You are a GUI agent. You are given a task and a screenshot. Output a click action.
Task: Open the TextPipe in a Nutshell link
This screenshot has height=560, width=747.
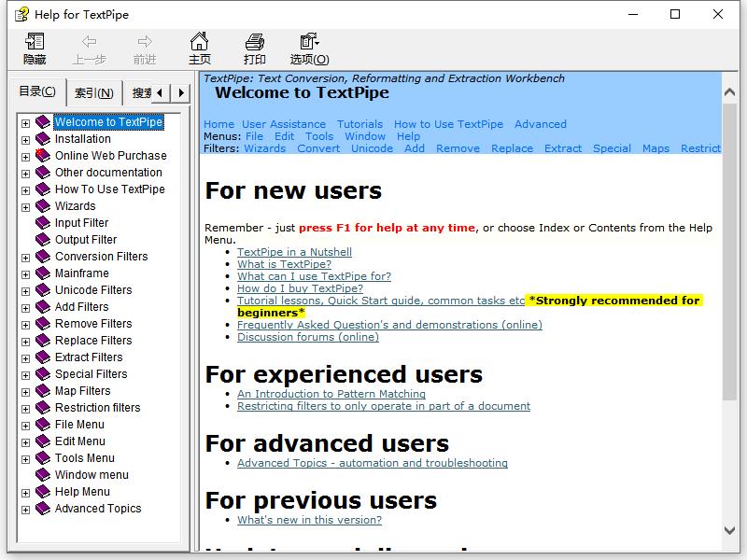click(x=294, y=252)
